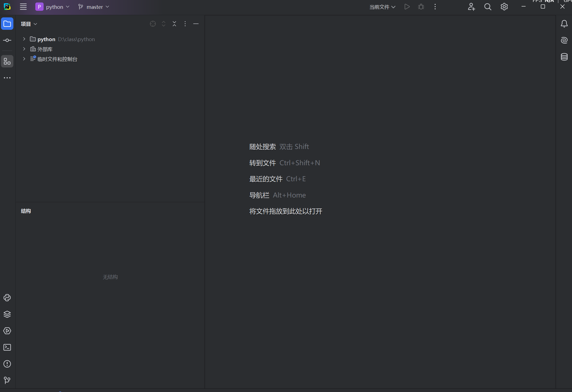This screenshot has width=572, height=392.
Task: Open the Commit tool window
Action: click(7, 40)
